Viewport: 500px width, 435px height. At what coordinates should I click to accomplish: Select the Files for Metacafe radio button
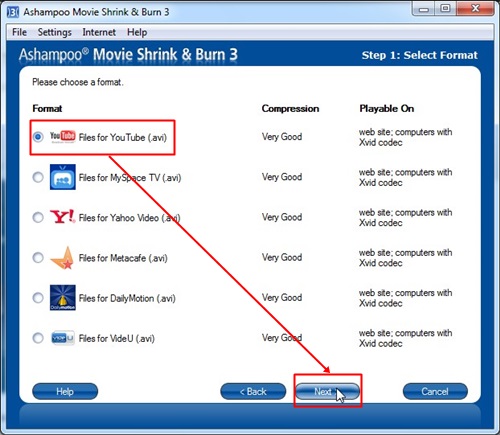click(x=38, y=258)
